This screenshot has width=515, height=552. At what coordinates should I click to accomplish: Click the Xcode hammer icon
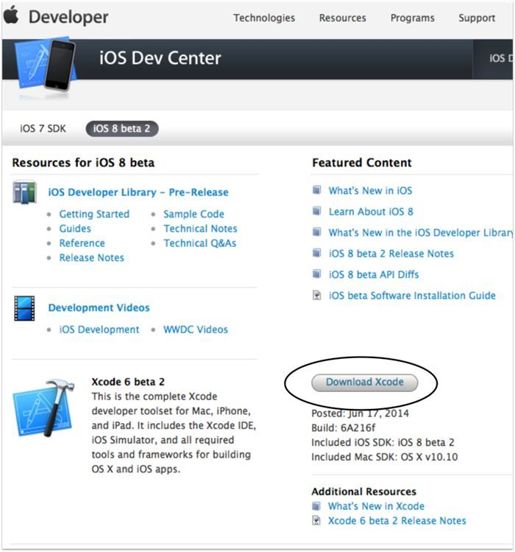point(44,408)
